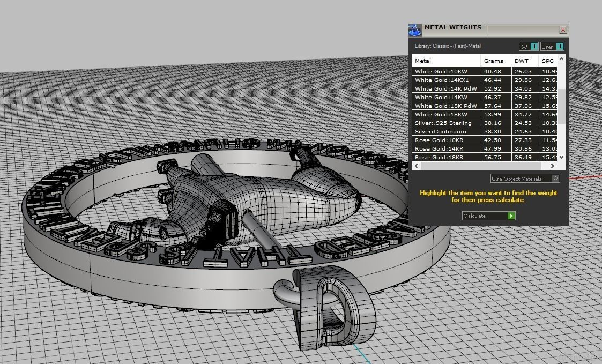Click the 57.64 grams value
Image resolution: width=602 pixels, height=364 pixels.
pos(493,106)
